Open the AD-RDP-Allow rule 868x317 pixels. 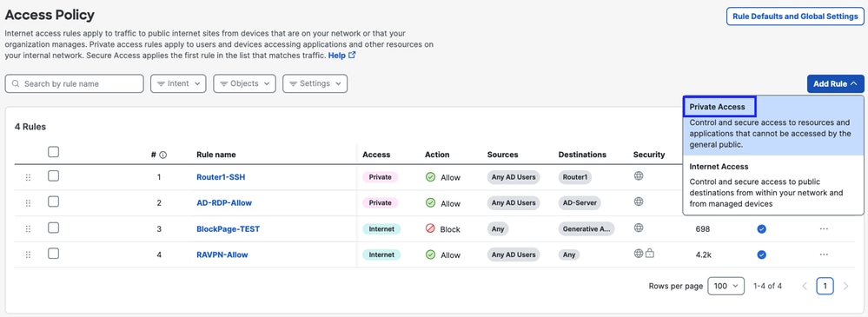point(224,203)
